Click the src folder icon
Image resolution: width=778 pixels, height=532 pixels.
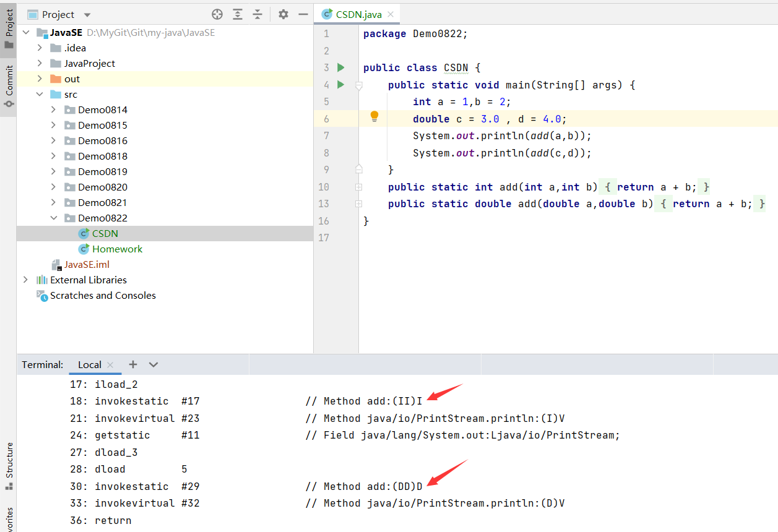(55, 95)
